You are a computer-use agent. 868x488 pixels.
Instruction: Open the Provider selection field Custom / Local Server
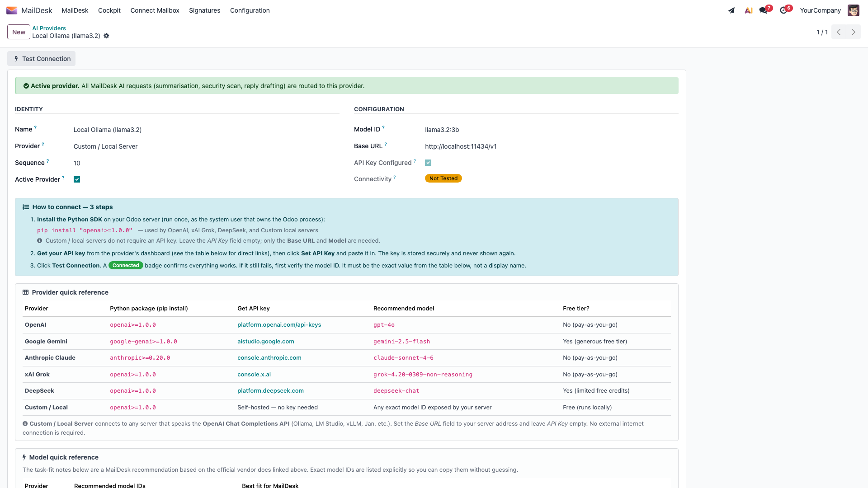[x=105, y=146]
